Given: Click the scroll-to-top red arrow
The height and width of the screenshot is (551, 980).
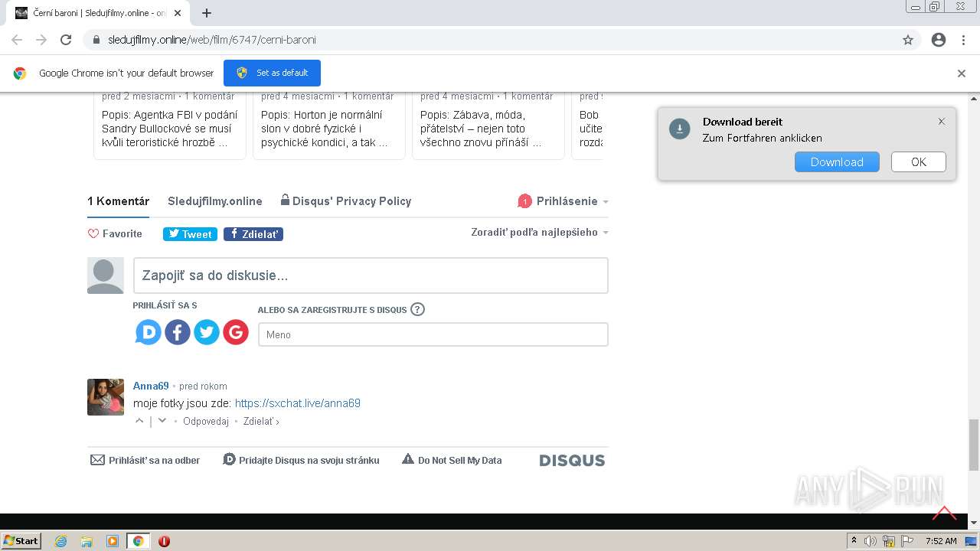Looking at the screenshot, I should point(944,513).
